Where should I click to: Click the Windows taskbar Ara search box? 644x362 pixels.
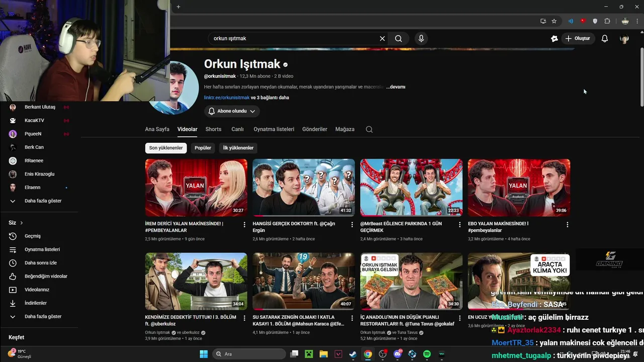(249, 354)
